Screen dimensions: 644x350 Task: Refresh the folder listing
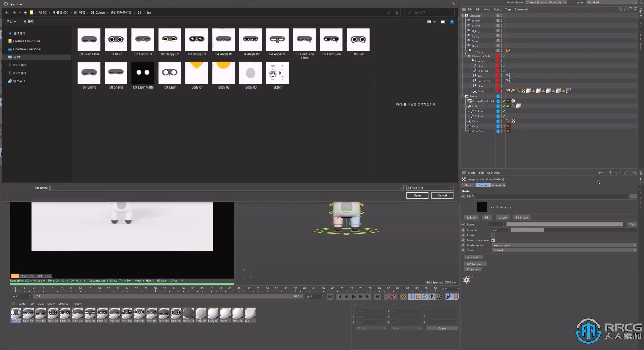[x=397, y=13]
